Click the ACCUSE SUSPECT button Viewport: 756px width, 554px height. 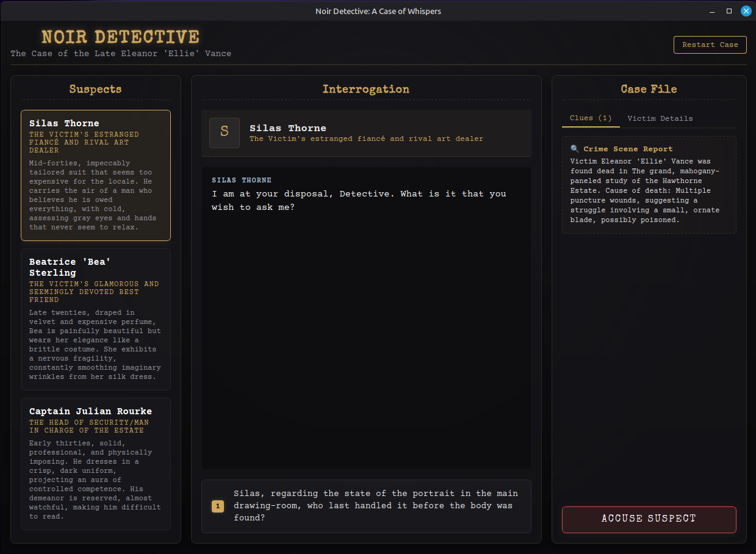[x=649, y=519]
